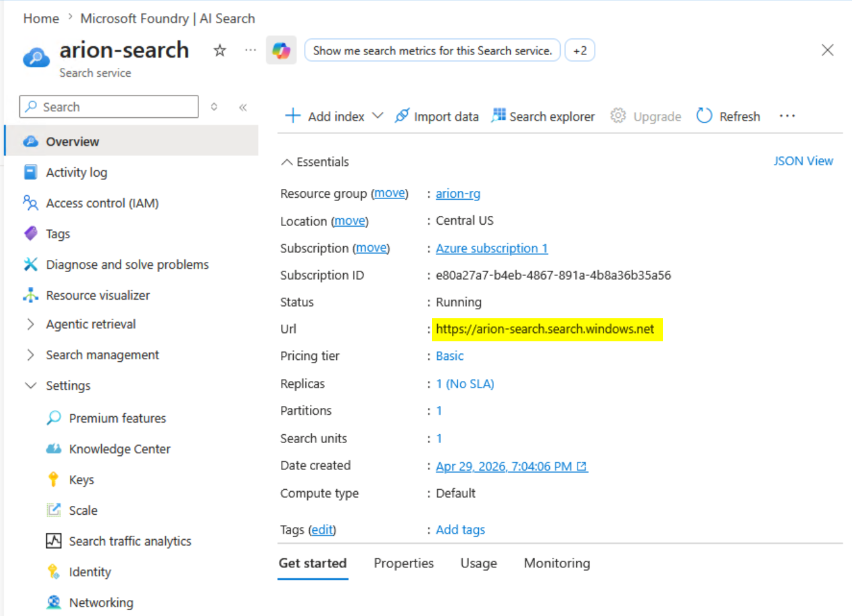Open the arion-rg resource group link
Viewport: 852px width, 616px height.
(458, 193)
